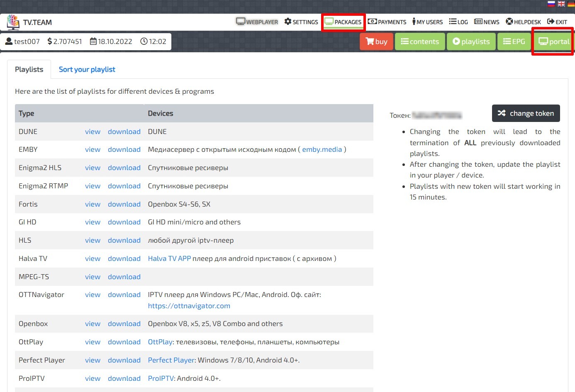The width and height of the screenshot is (575, 392).
Task: View the Enigma2 HLS playlist
Action: (93, 168)
